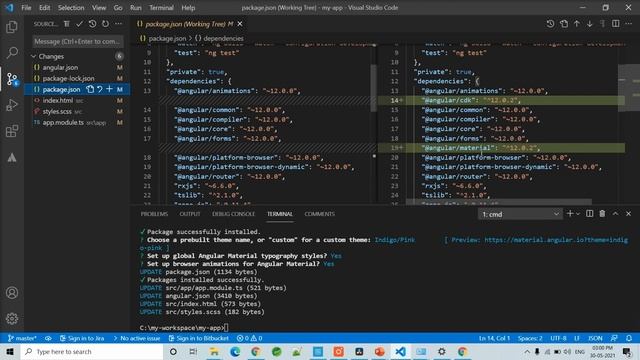Open editor more actions ellipsis
The width and height of the screenshot is (640, 360).
tap(629, 24)
